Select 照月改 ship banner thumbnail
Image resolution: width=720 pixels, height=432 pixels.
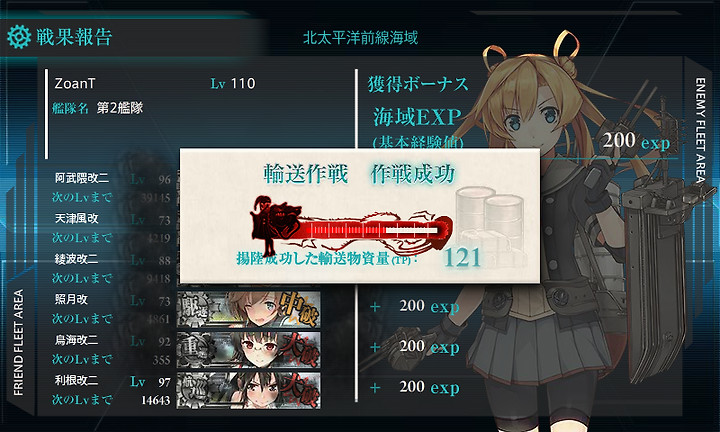pyautogui.click(x=249, y=309)
